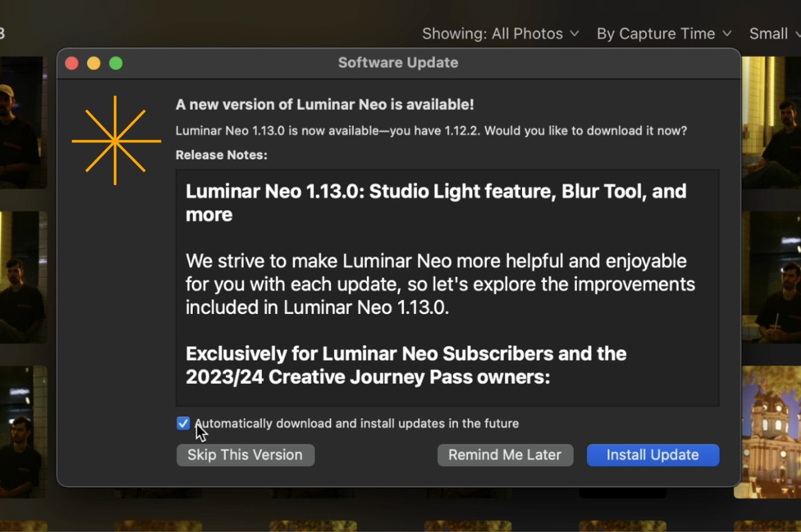The height and width of the screenshot is (532, 801).
Task: Click the red close traffic light button
Action: 72,62
